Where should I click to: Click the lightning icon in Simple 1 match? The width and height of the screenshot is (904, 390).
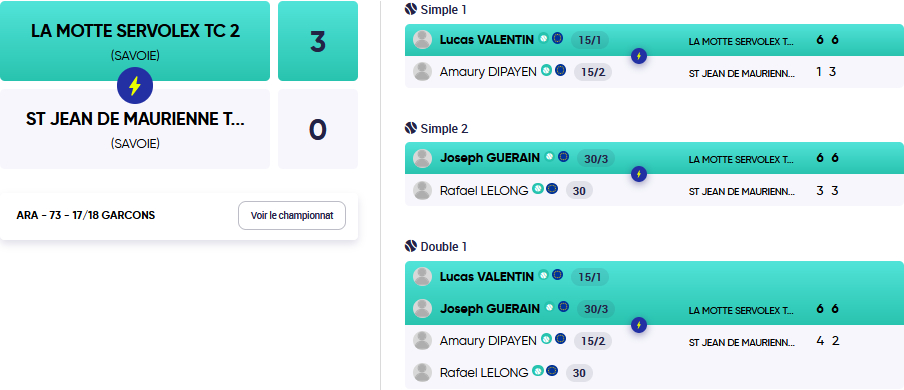tap(638, 56)
